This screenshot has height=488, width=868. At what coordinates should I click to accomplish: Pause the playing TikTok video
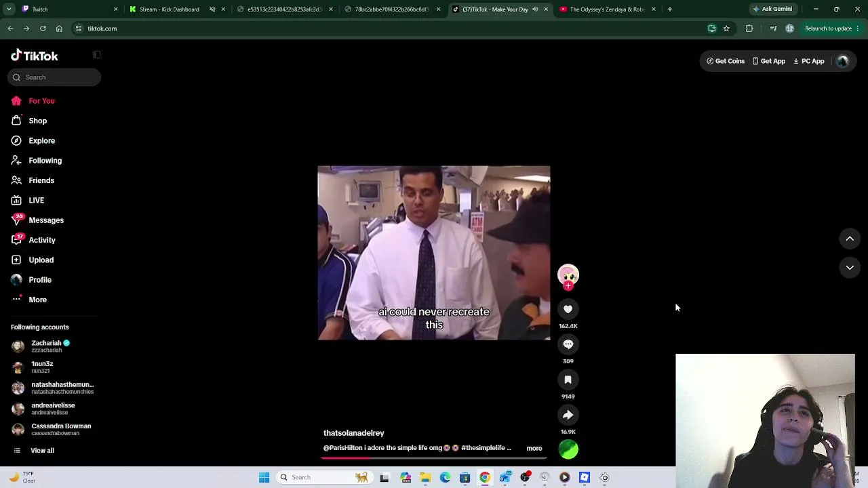click(434, 253)
